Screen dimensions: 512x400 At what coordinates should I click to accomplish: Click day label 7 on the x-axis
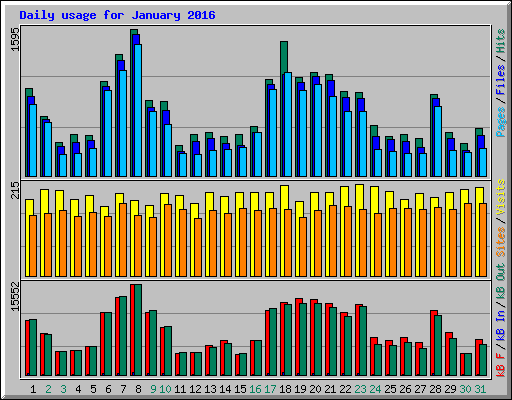123,389
